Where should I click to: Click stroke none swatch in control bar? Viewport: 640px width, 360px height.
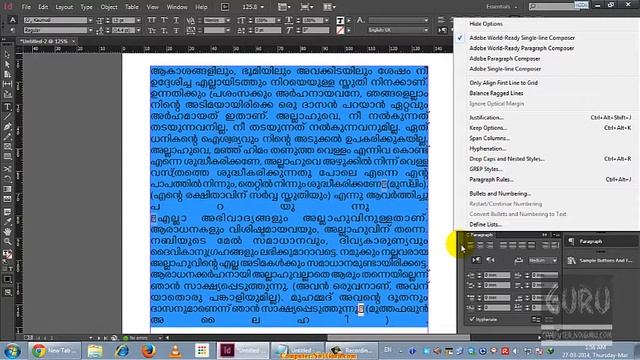[340, 30]
